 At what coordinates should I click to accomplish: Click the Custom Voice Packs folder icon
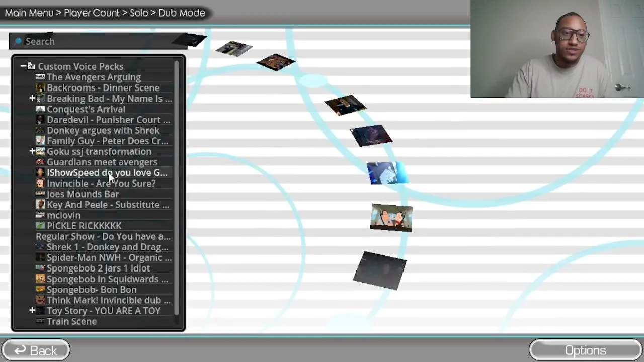coord(31,66)
